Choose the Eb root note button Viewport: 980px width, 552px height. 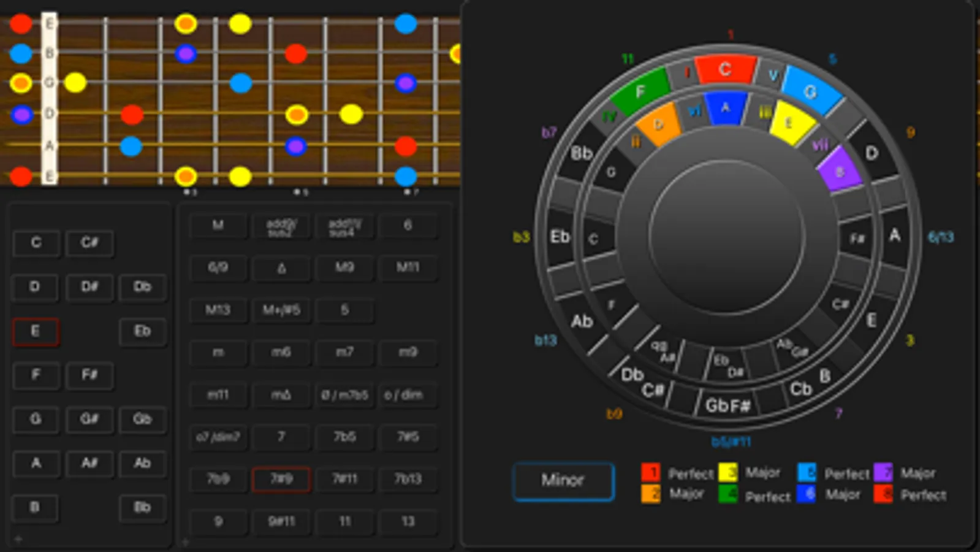[142, 332]
